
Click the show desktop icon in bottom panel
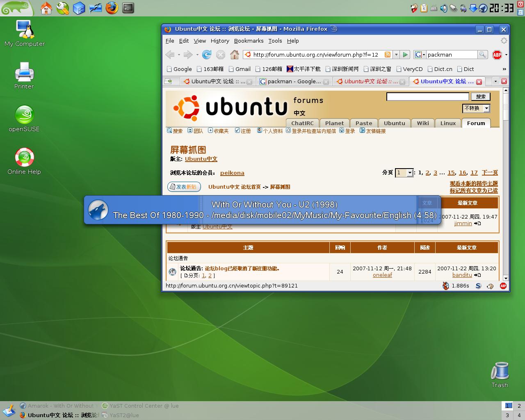click(x=8, y=411)
